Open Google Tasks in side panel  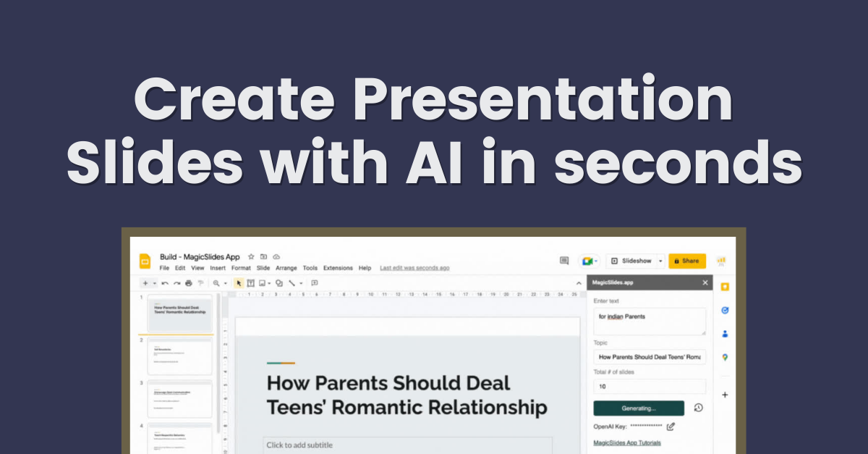coord(725,310)
